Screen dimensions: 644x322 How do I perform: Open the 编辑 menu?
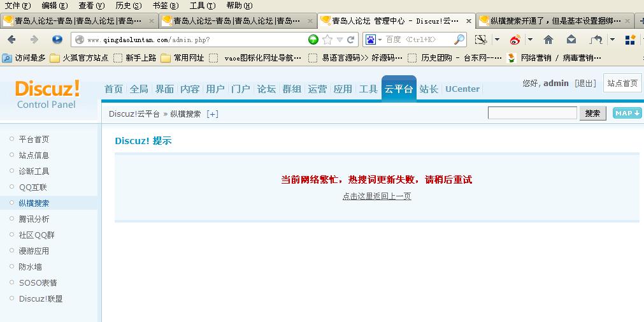click(55, 6)
